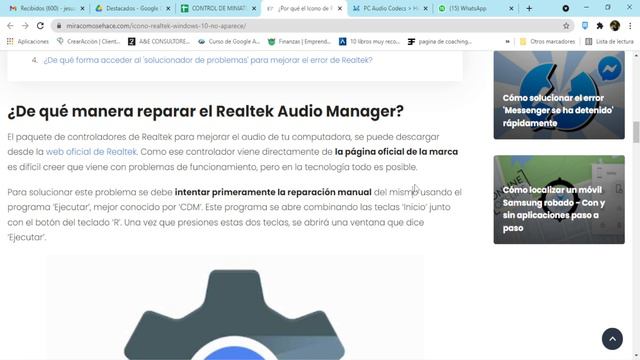The image size is (640, 360).
Task: Open the shield extension icon
Action: coord(585,26)
